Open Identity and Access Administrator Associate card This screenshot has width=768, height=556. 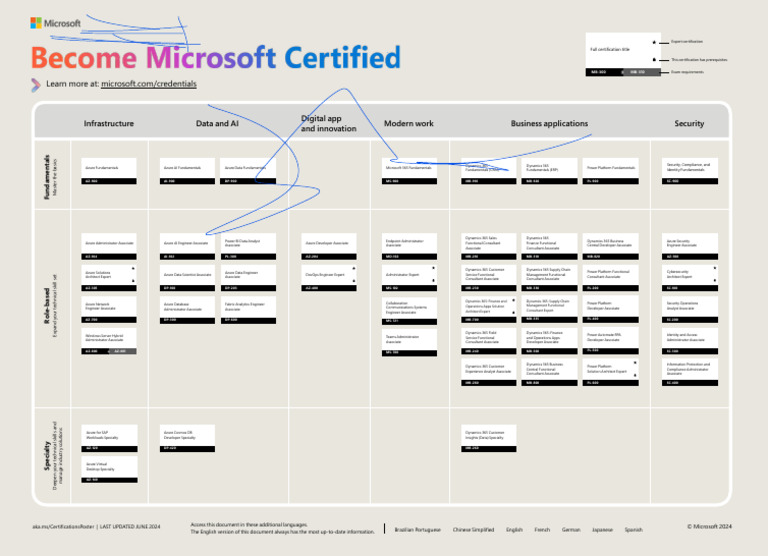[x=690, y=341]
